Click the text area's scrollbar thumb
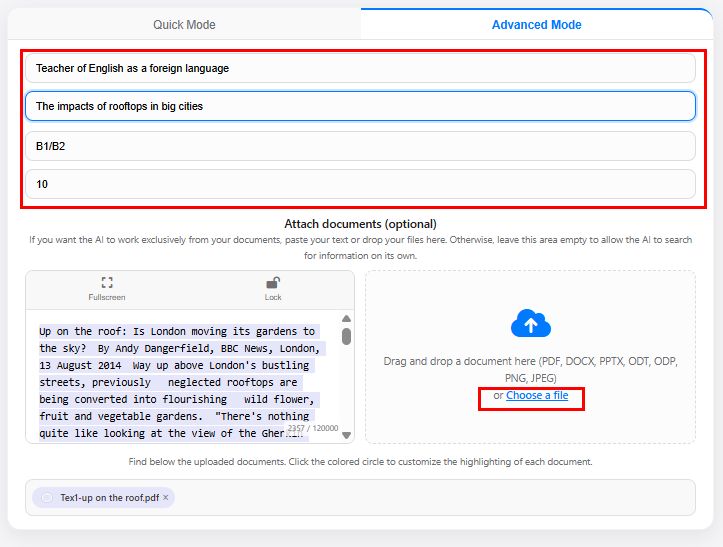723x547 pixels. click(346, 336)
